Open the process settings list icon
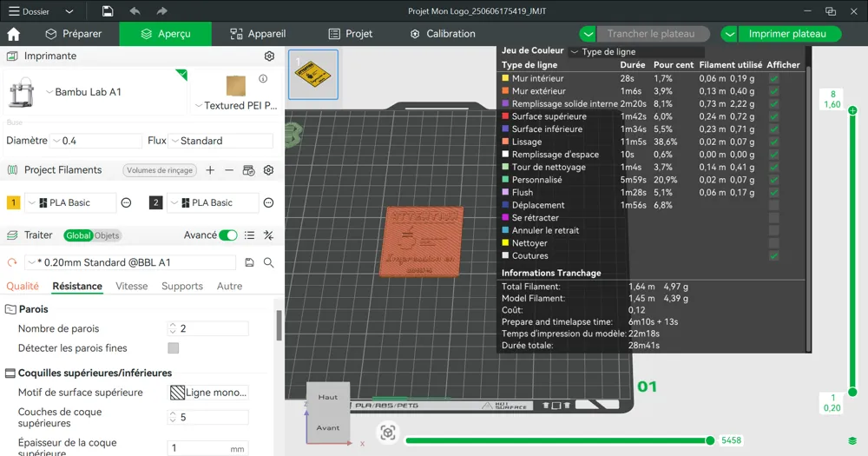 250,235
